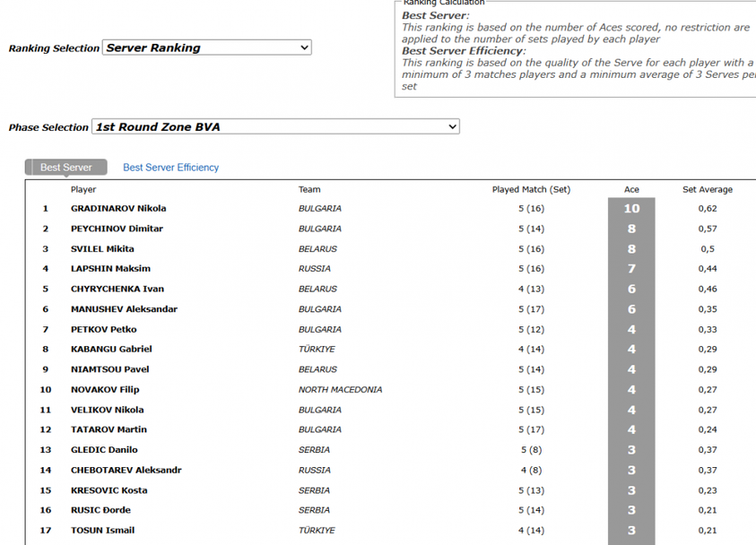Select player CHYRYCHENKA Ivan
The height and width of the screenshot is (545, 756).
[117, 289]
